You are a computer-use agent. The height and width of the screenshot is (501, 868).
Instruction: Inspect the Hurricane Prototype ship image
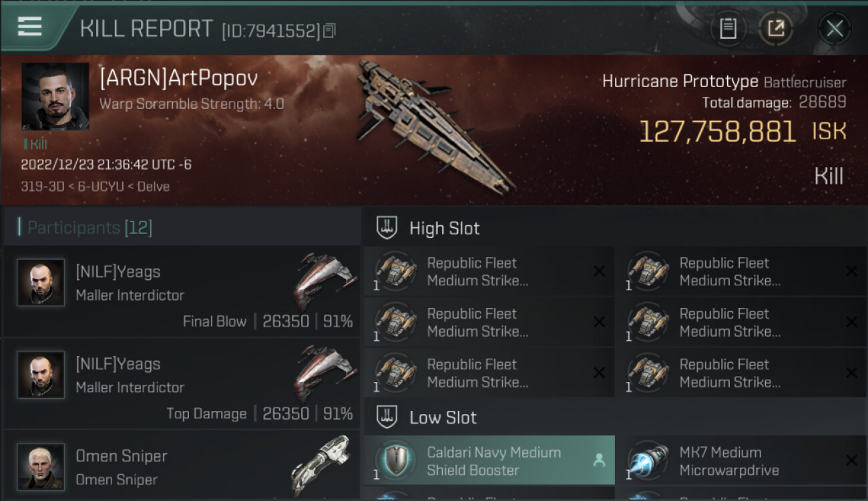pyautogui.click(x=435, y=124)
